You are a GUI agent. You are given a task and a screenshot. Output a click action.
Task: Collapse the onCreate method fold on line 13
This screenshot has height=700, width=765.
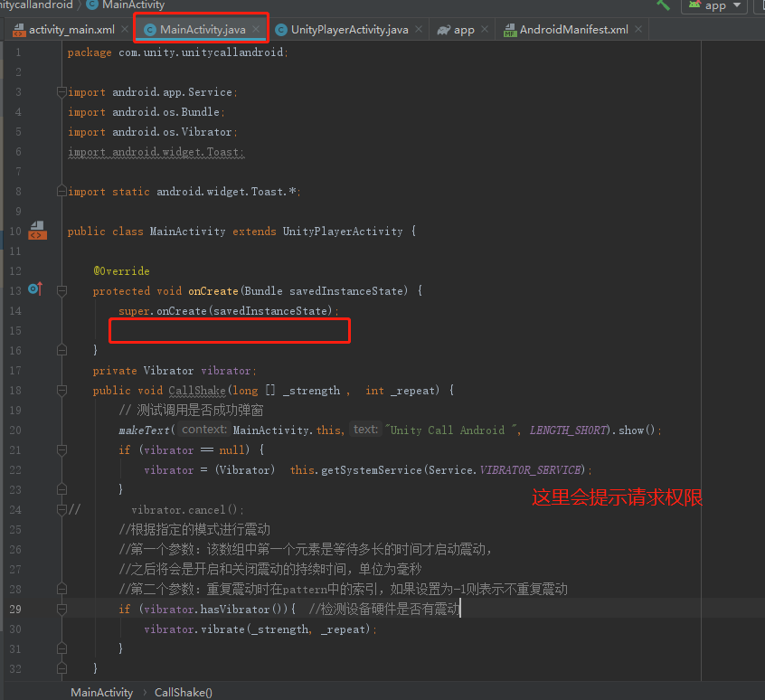click(x=61, y=290)
